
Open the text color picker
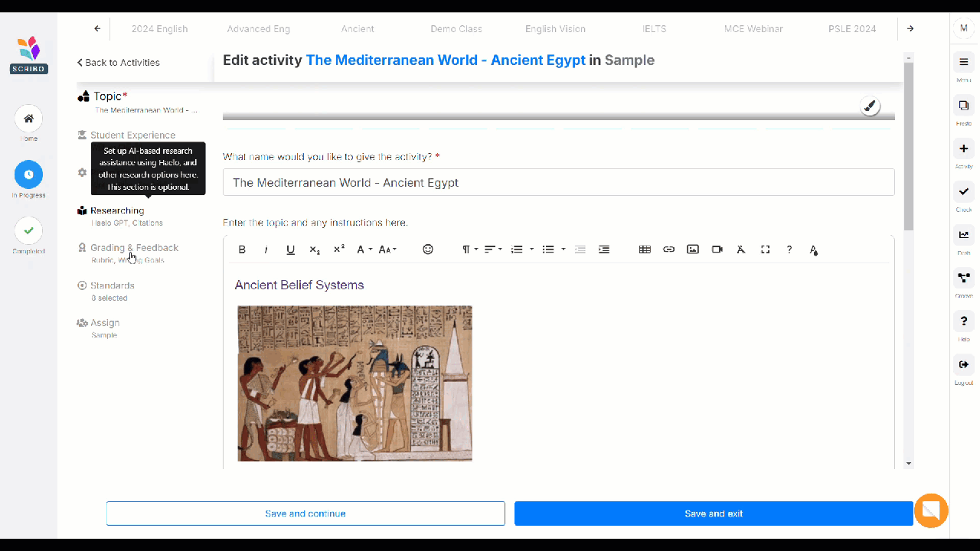(x=813, y=249)
